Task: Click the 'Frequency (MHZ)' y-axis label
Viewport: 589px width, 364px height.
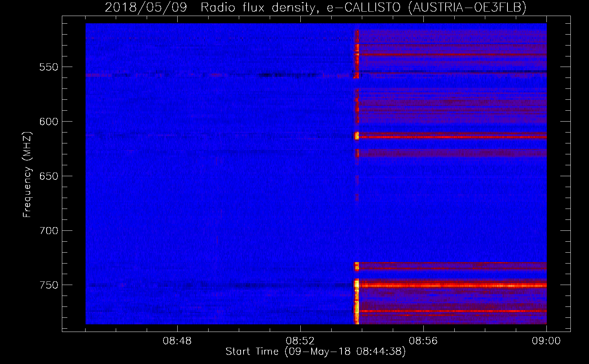Action: [27, 175]
